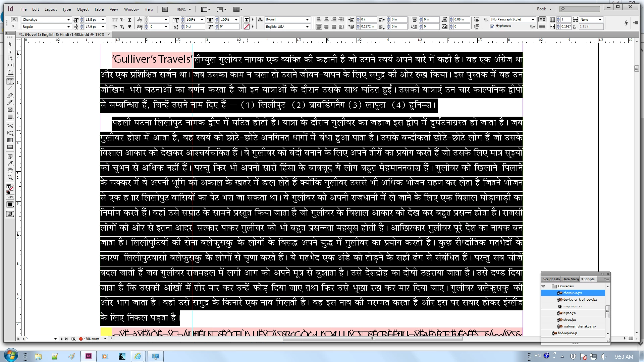Toggle the Hyphenate checkbox
The width and height of the screenshot is (644, 362).
point(492,26)
